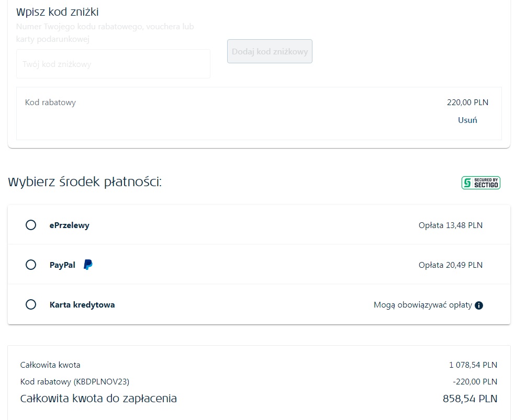Viewport: 515px width, 420px height.
Task: Choose the PayPal radio button
Action: [31, 265]
